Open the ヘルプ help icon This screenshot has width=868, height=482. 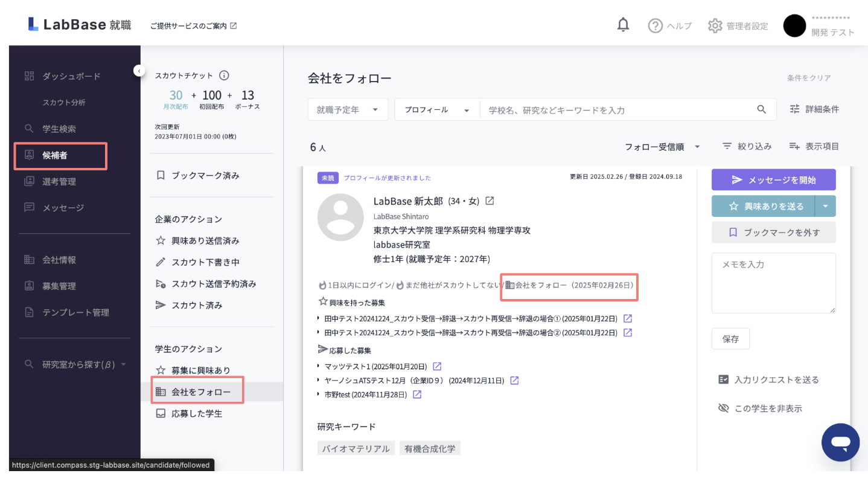655,26
